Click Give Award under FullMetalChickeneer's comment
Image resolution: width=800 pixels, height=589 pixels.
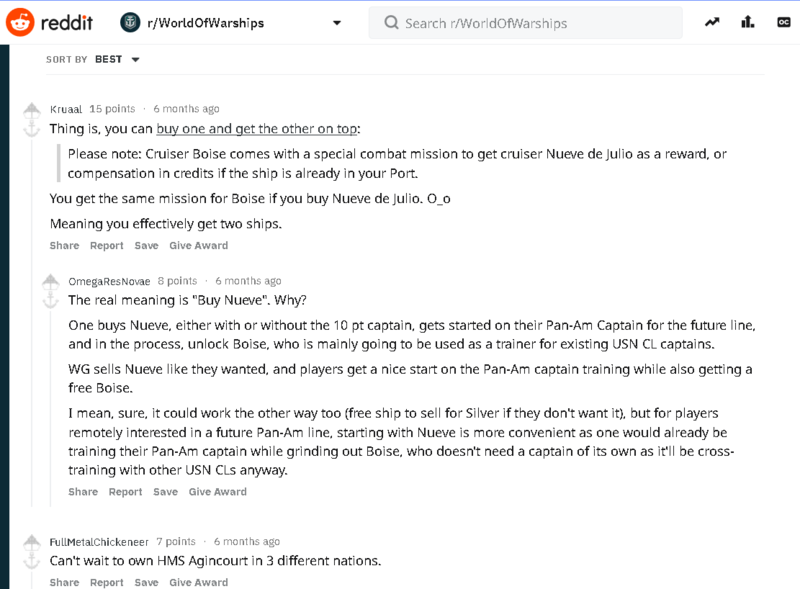197,582
